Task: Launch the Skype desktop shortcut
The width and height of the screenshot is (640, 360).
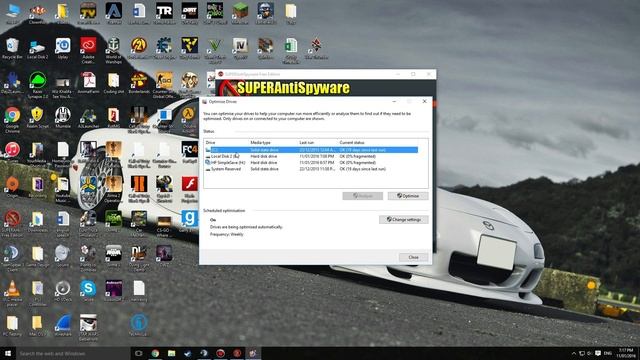Action: click(88, 291)
